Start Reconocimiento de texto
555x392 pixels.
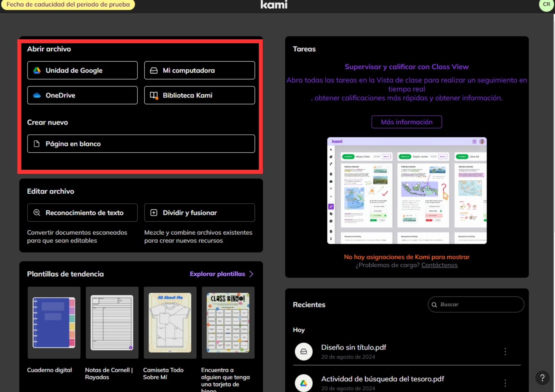coord(82,213)
